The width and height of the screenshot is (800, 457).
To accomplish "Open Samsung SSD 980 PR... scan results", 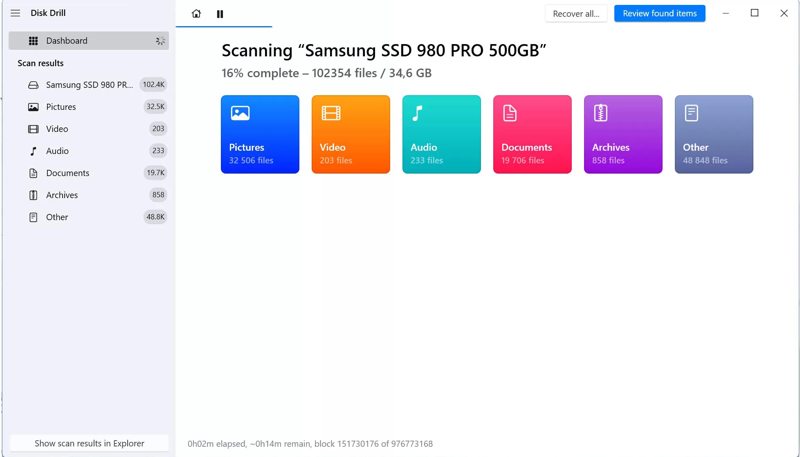I will point(89,85).
